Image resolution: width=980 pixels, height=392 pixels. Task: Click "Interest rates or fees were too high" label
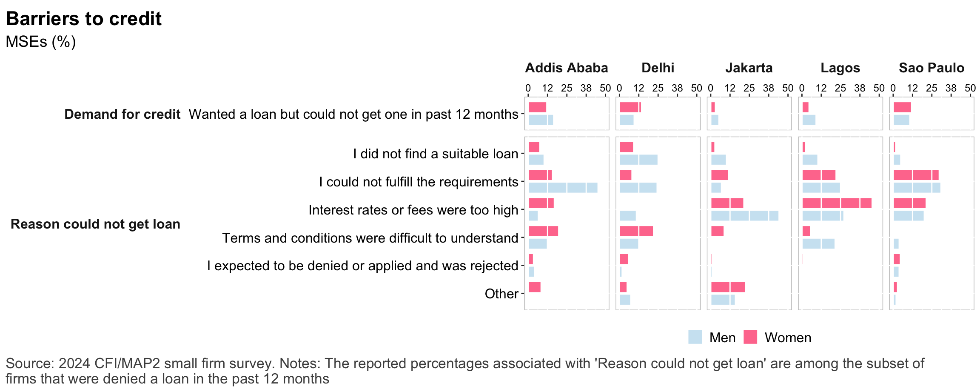click(413, 210)
